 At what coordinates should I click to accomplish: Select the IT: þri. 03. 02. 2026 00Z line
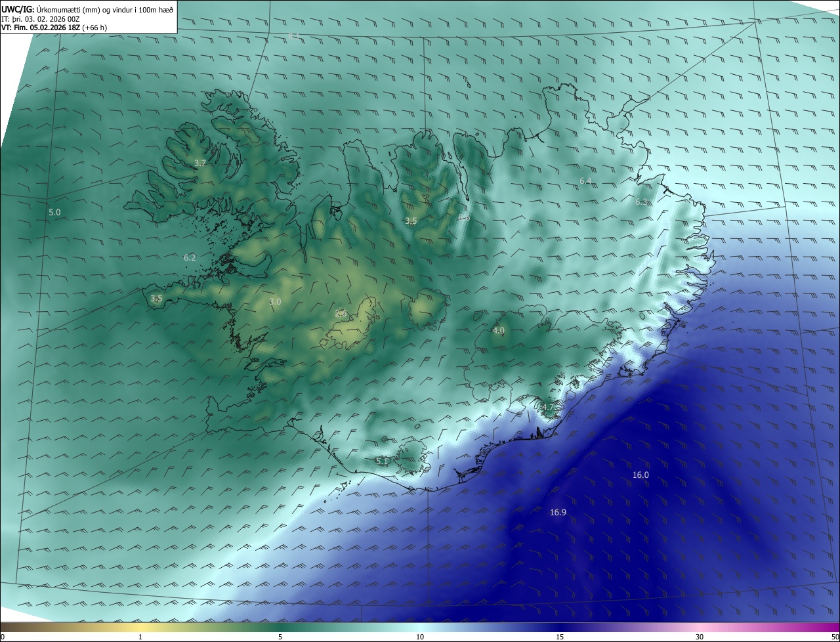tap(41, 19)
